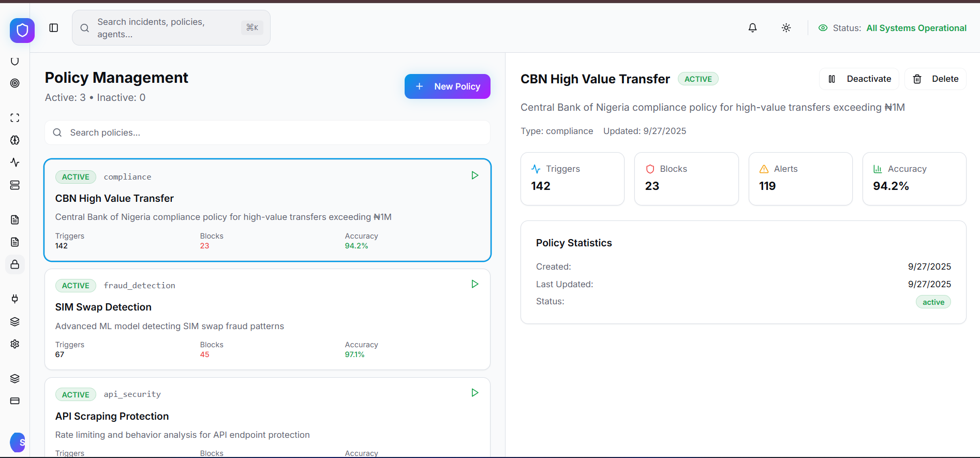The image size is (980, 458).
Task: Click the Policy Management page heading
Action: click(116, 78)
